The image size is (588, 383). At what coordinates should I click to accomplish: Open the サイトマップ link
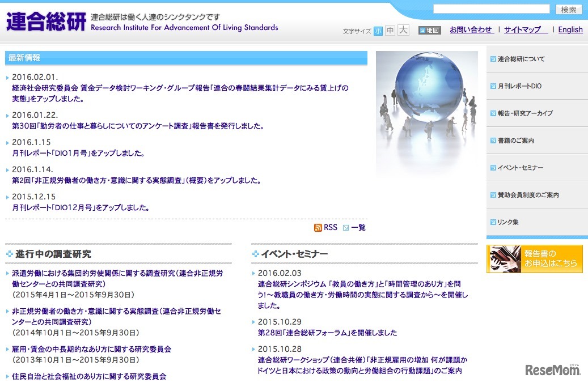[525, 29]
